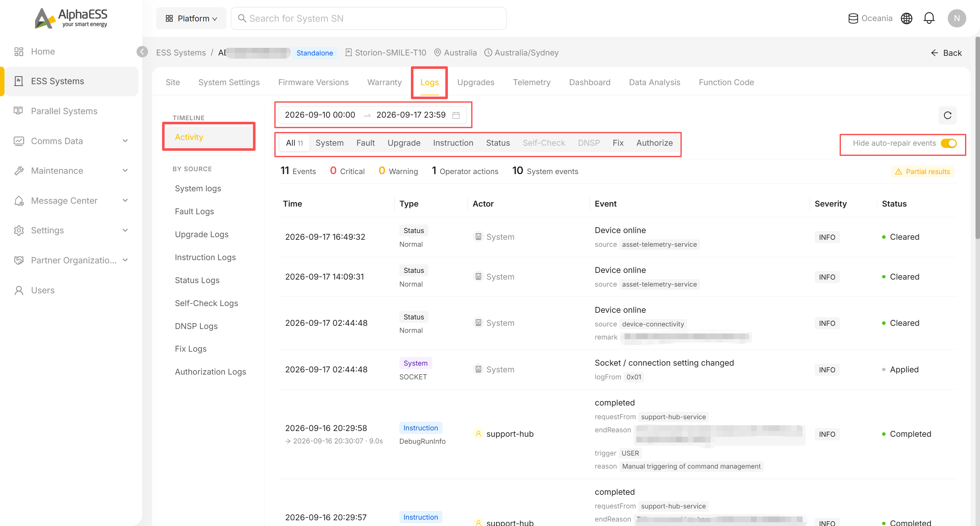Click 'Socket / connection setting changed' event
The height and width of the screenshot is (526, 980).
(x=664, y=362)
